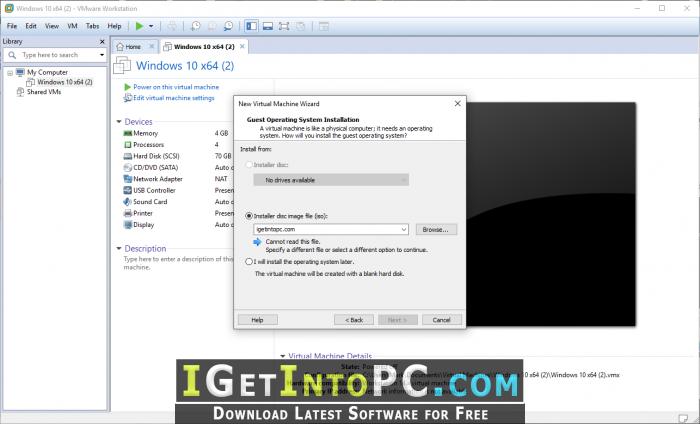700x424 pixels.
Task: Select Shared VMs in the Library
Action: pos(44,92)
